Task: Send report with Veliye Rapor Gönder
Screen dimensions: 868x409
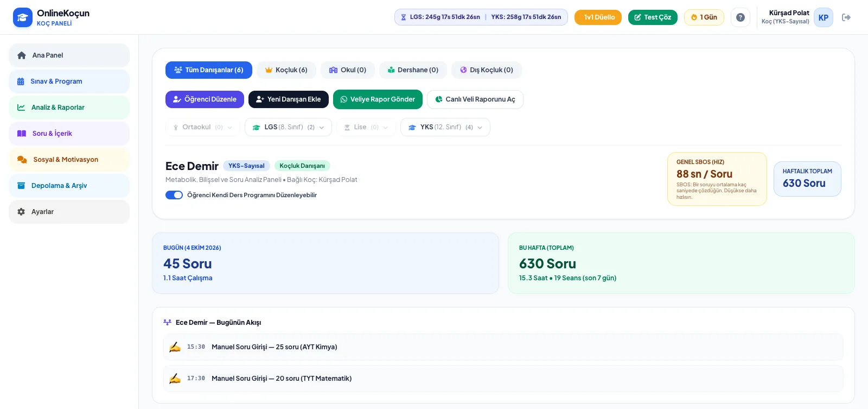Action: [378, 99]
